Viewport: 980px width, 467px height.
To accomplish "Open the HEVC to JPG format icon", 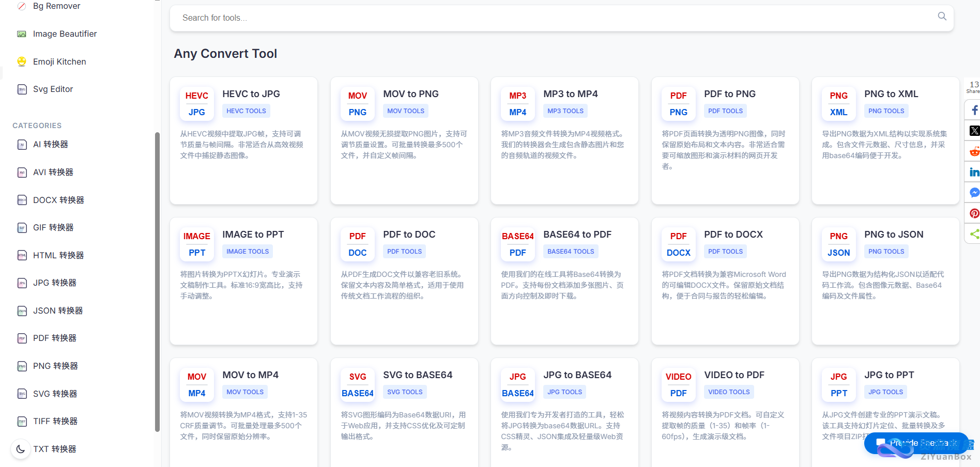I will (x=196, y=104).
